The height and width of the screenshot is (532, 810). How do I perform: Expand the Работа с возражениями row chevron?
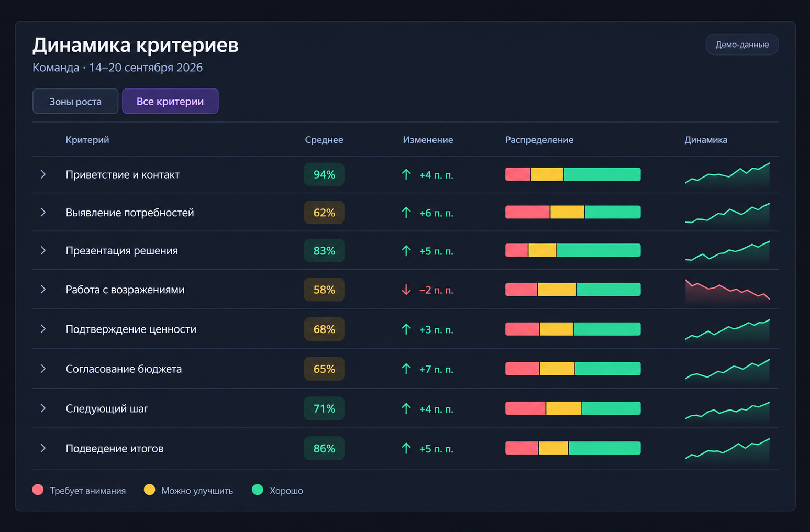43,289
